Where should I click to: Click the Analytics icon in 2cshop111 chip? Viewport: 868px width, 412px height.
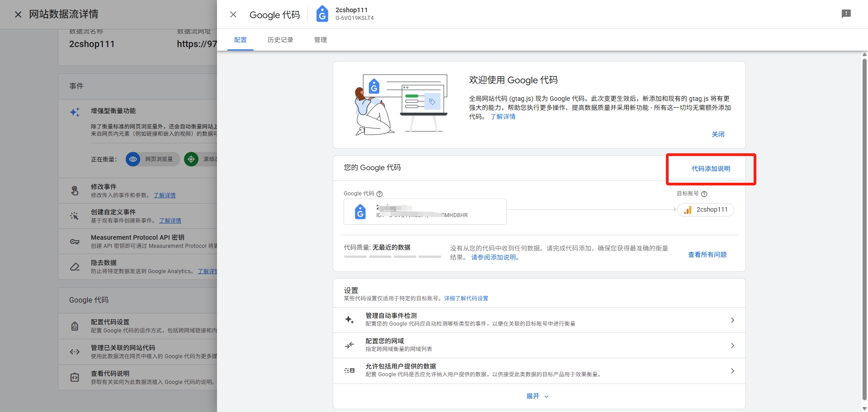688,210
